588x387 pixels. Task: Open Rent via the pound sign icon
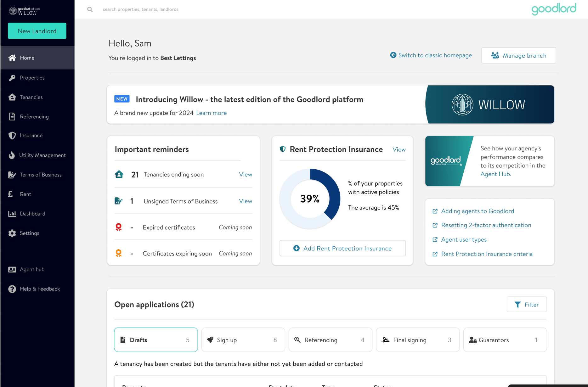pyautogui.click(x=11, y=194)
